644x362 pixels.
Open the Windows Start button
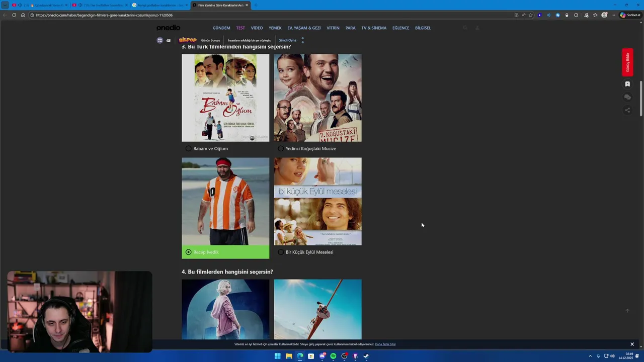click(277, 356)
